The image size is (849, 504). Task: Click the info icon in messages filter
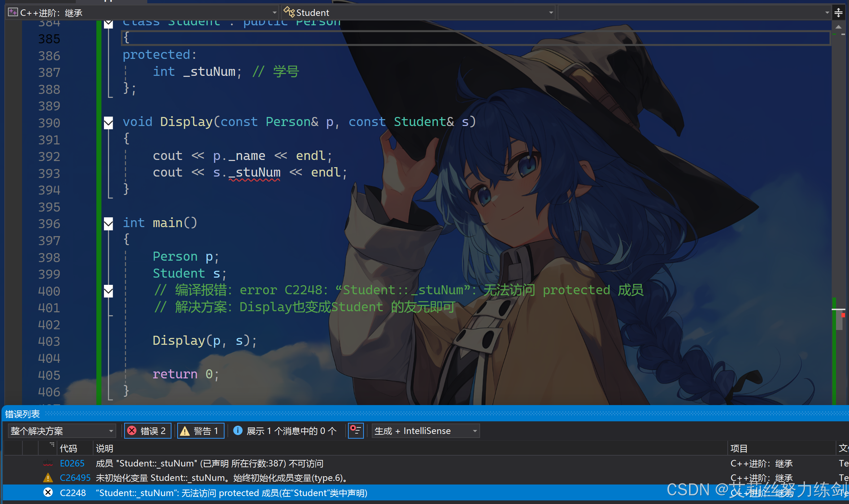point(238,430)
